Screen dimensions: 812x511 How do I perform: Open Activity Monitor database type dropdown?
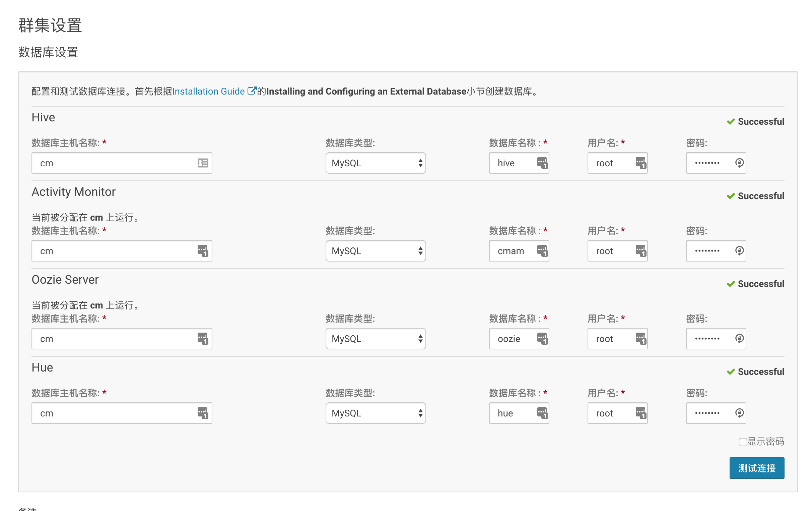click(x=375, y=251)
